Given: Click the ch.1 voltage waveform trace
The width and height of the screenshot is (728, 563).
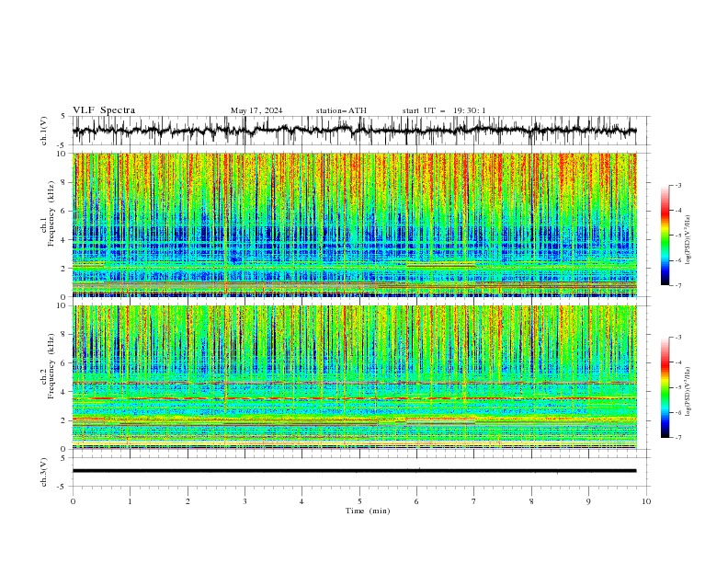Looking at the screenshot, I should 354,131.
